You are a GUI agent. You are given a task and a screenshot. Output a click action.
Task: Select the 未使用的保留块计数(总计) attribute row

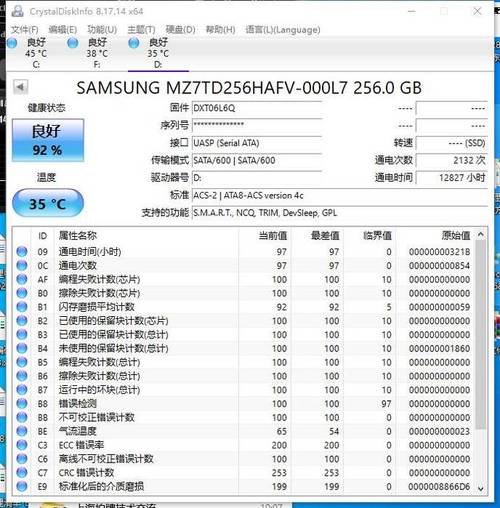[x=244, y=348]
